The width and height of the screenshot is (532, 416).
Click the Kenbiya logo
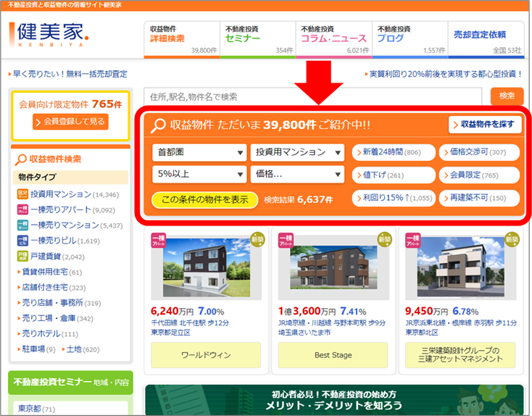pyautogui.click(x=49, y=34)
